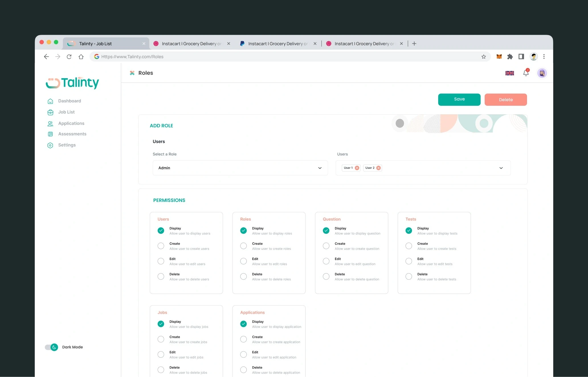Enable Edit permission under Question

(326, 261)
